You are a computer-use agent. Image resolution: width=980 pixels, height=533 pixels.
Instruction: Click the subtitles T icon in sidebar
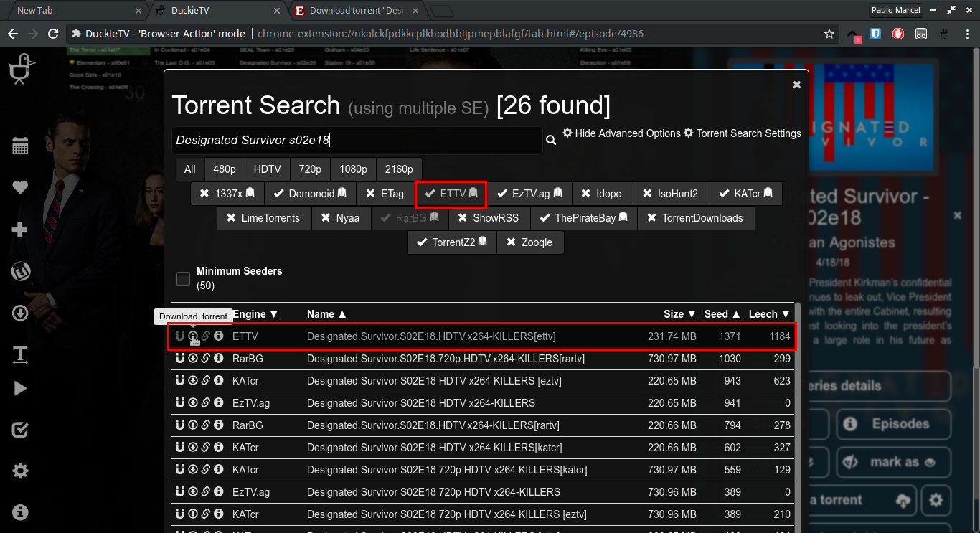[20, 354]
